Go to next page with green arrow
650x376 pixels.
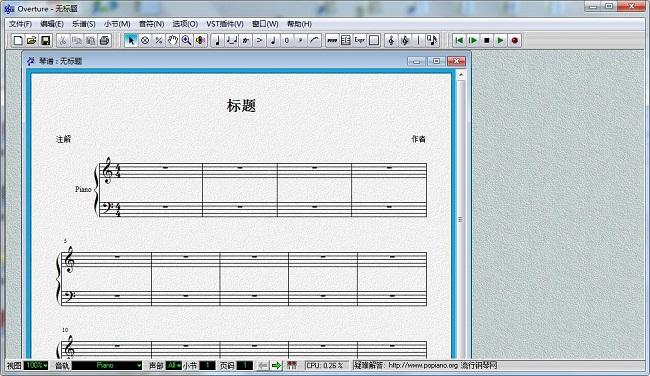(x=276, y=365)
